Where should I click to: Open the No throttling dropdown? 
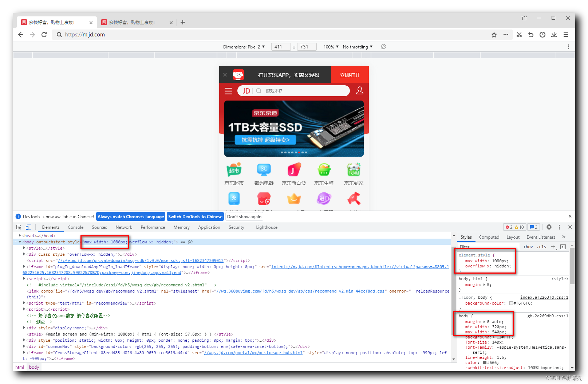(358, 47)
